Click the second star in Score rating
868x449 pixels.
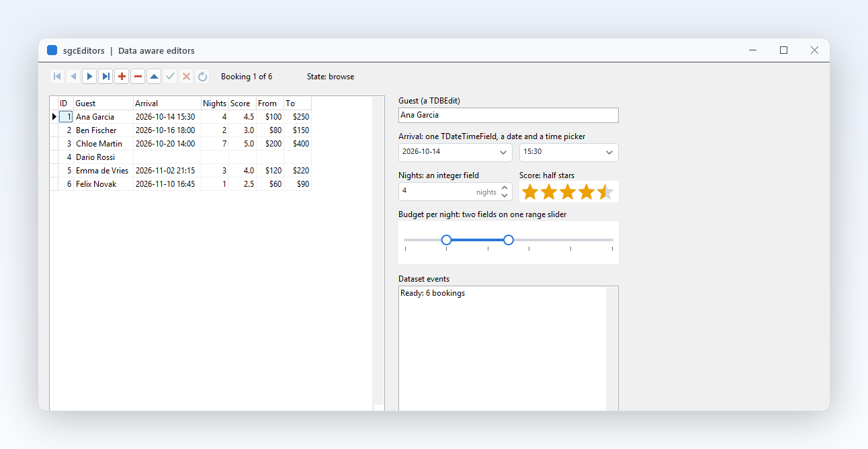(549, 192)
